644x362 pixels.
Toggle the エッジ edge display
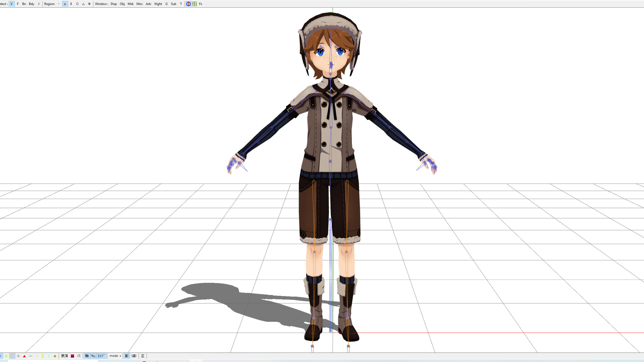(101, 356)
